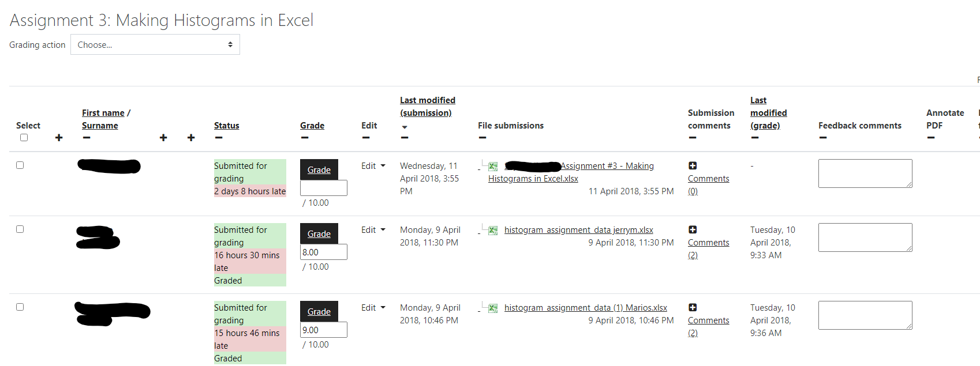Click the grade input field showing 8.00
Viewport: 980px width, 366px height.
323,252
